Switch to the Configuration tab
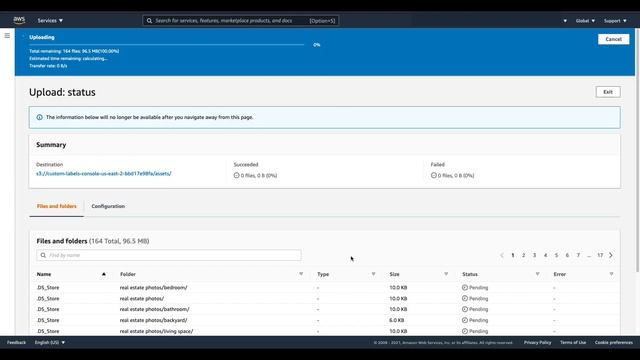 108,206
